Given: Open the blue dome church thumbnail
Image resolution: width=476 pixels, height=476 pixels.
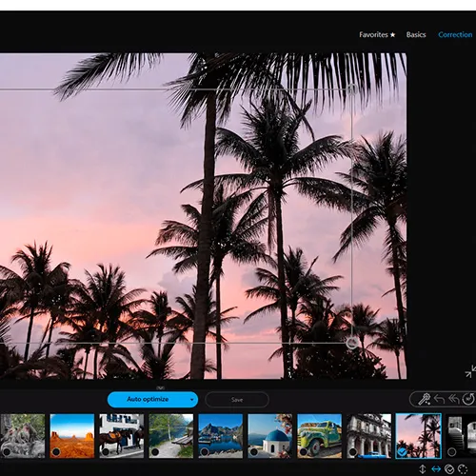Looking at the screenshot, I should pos(270,435).
